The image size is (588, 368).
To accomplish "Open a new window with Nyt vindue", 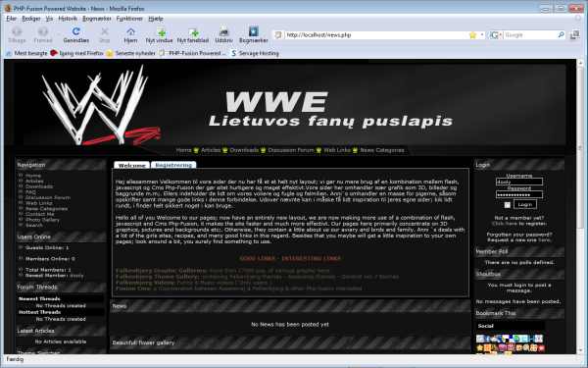I will (x=160, y=34).
